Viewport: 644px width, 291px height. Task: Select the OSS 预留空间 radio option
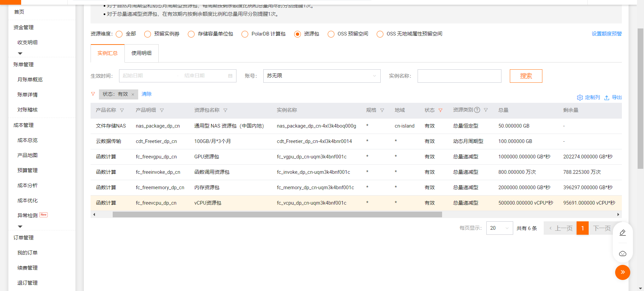point(331,34)
